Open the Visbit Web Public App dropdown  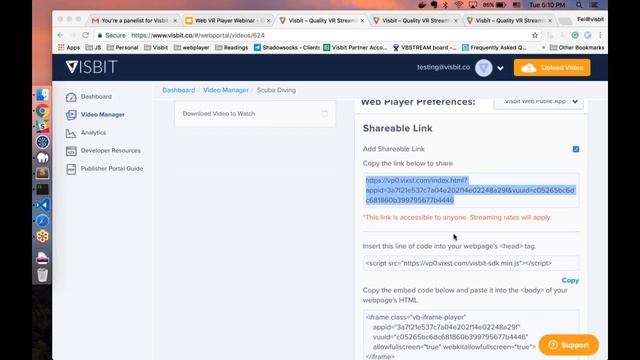(x=538, y=102)
